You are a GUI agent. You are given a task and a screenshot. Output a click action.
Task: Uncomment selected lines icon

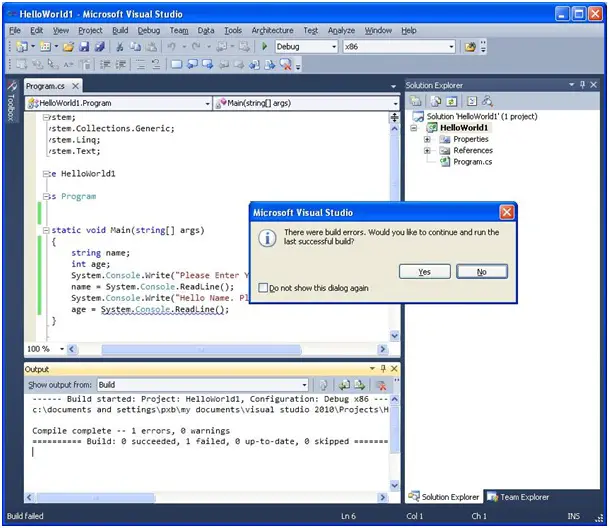pyautogui.click(x=156, y=64)
